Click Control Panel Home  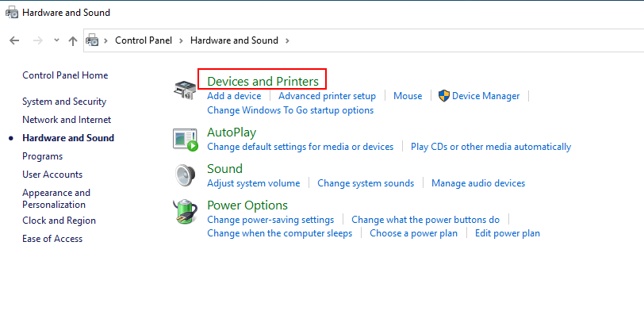click(x=65, y=75)
